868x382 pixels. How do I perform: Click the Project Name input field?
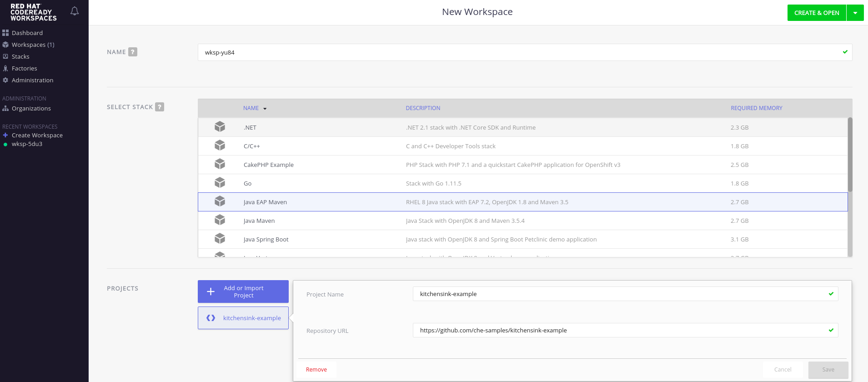pyautogui.click(x=625, y=294)
